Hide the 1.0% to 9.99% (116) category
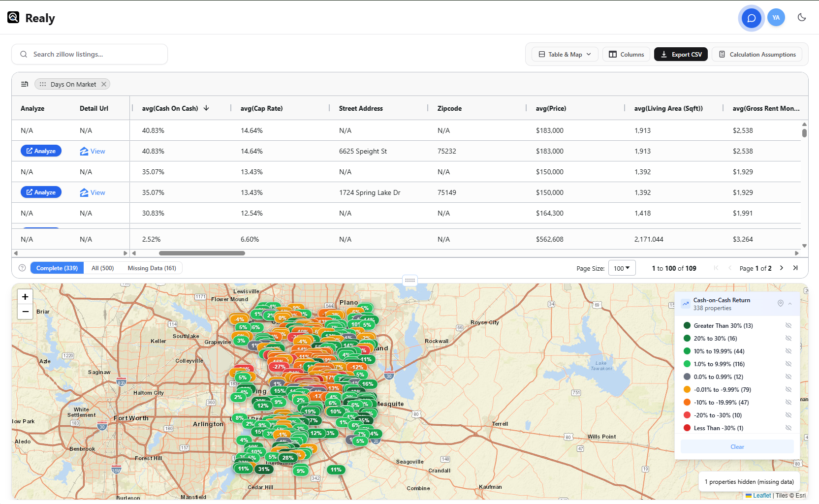This screenshot has width=819, height=504. (x=788, y=364)
